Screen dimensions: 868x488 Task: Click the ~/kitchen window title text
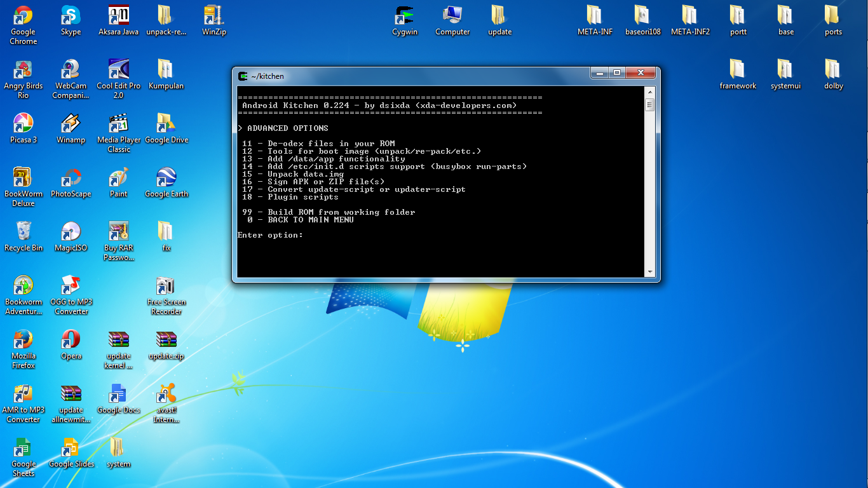click(268, 76)
